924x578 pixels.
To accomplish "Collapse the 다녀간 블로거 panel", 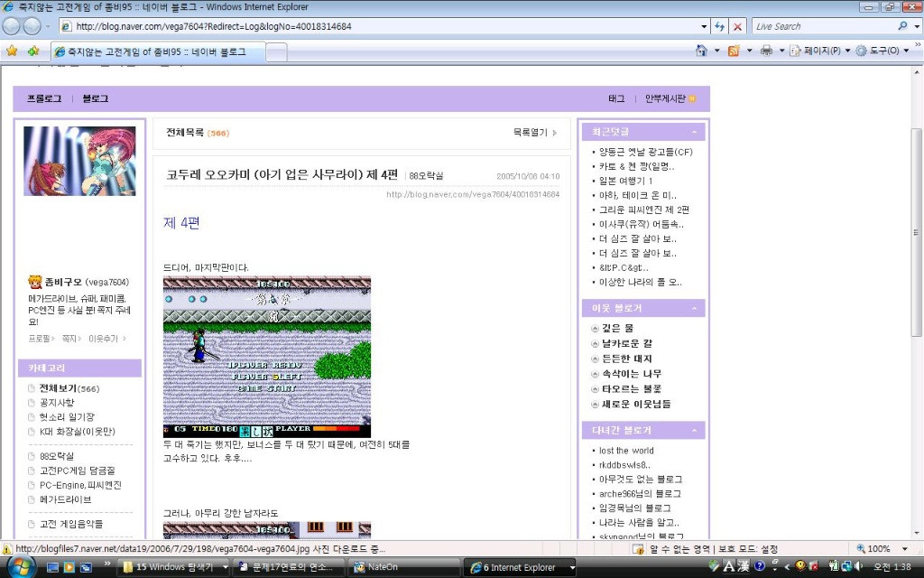I will click(694, 431).
